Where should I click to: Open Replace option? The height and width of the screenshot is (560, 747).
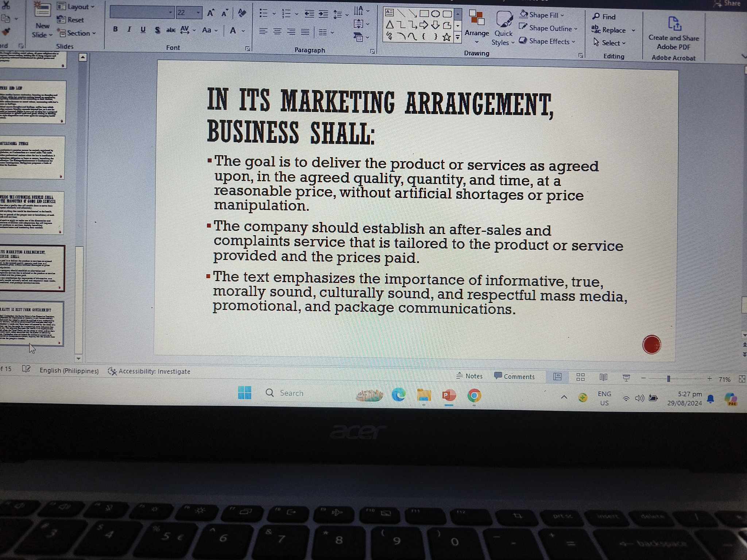coord(613,30)
